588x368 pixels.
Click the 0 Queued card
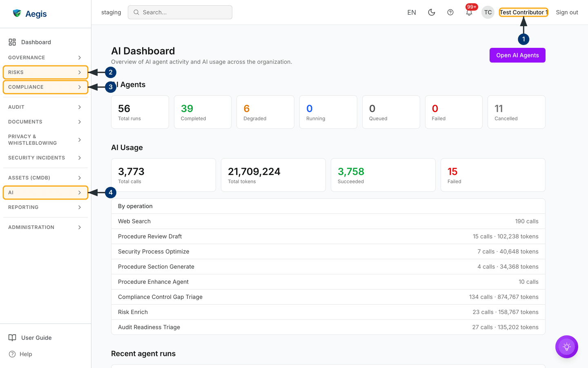pos(391,112)
